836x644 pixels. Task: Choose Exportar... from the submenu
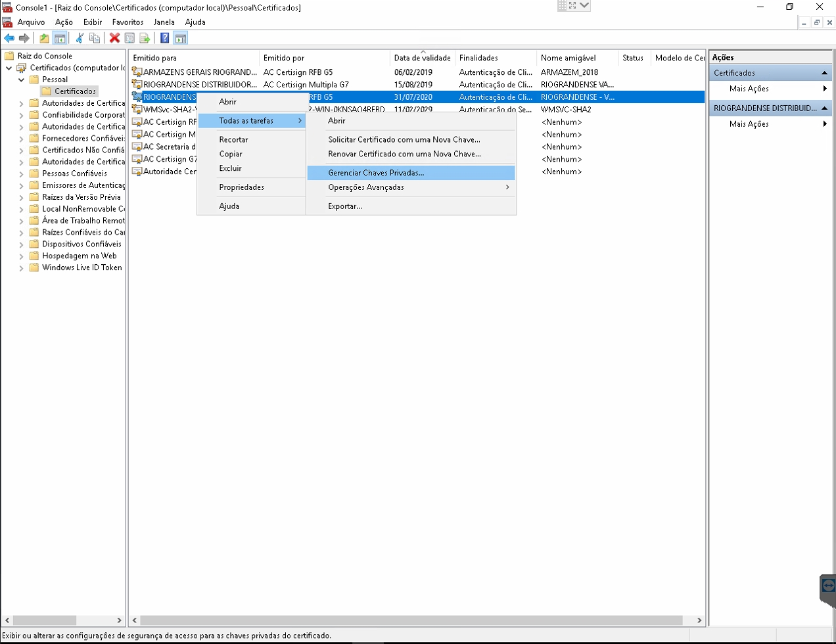pos(345,206)
